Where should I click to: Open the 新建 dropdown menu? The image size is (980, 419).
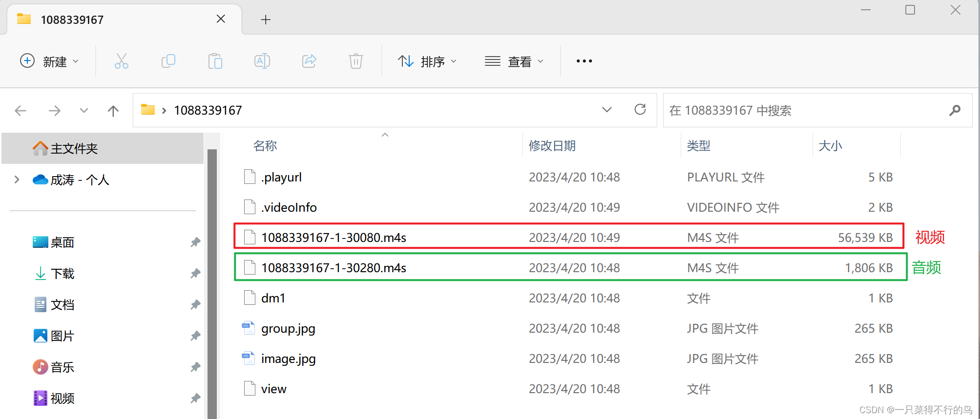49,61
